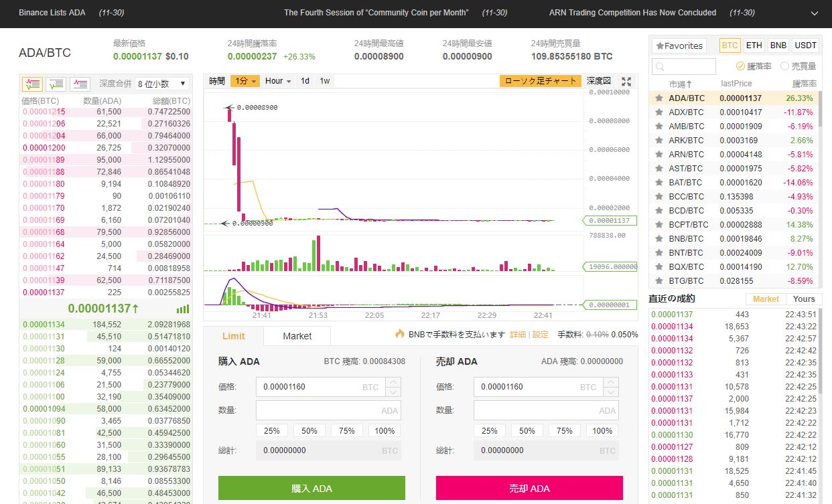Viewport: 832px width, 504px height.
Task: Open the Favorites list
Action: click(679, 46)
